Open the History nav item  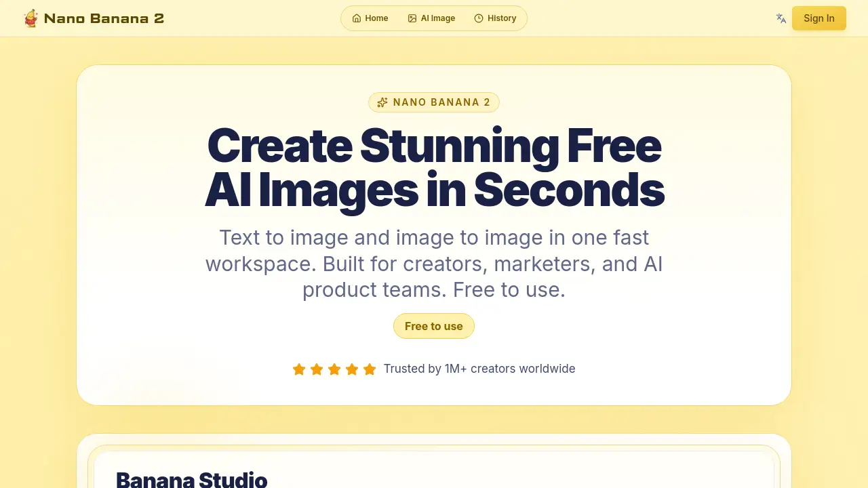click(x=495, y=18)
